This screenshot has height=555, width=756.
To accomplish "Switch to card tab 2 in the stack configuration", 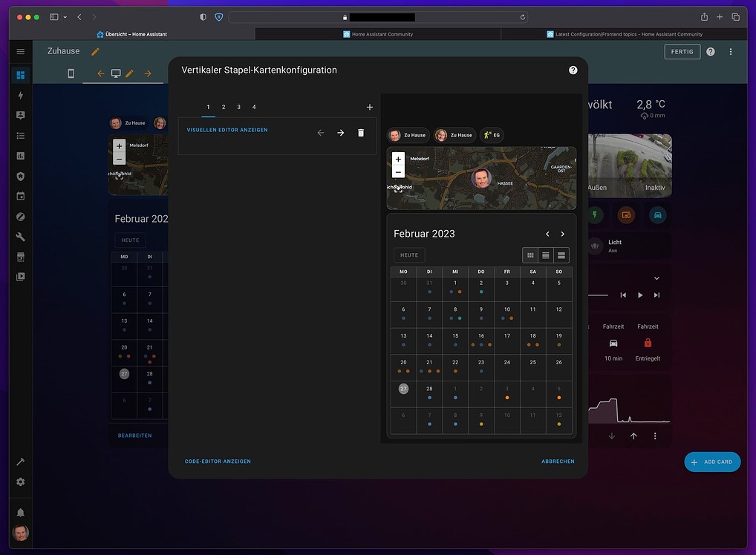I will coord(224,107).
